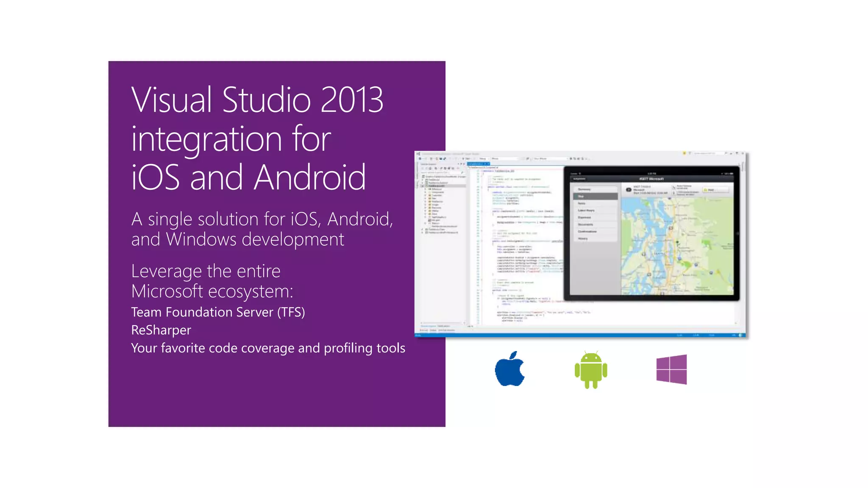The image size is (868, 488).
Task: Click the green Android robot icon
Action: tap(591, 369)
